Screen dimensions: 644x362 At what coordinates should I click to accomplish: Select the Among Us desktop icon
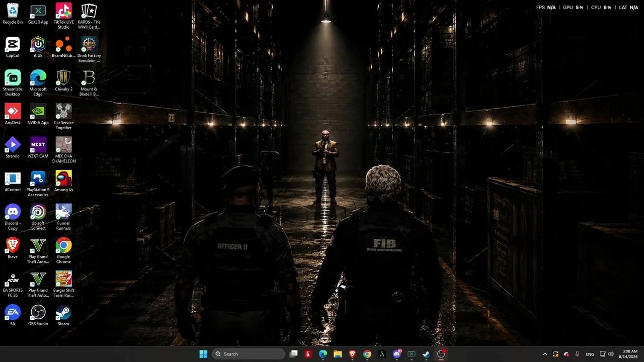(x=63, y=182)
